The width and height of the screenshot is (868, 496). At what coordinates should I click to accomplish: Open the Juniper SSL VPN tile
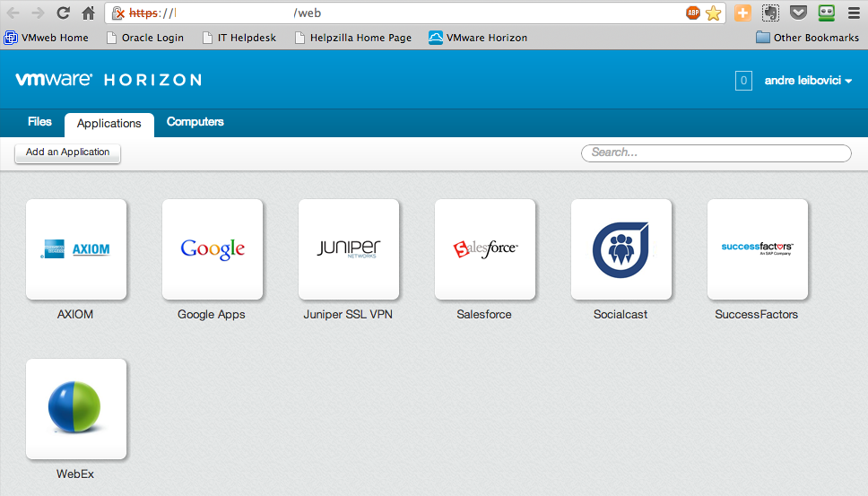point(349,249)
